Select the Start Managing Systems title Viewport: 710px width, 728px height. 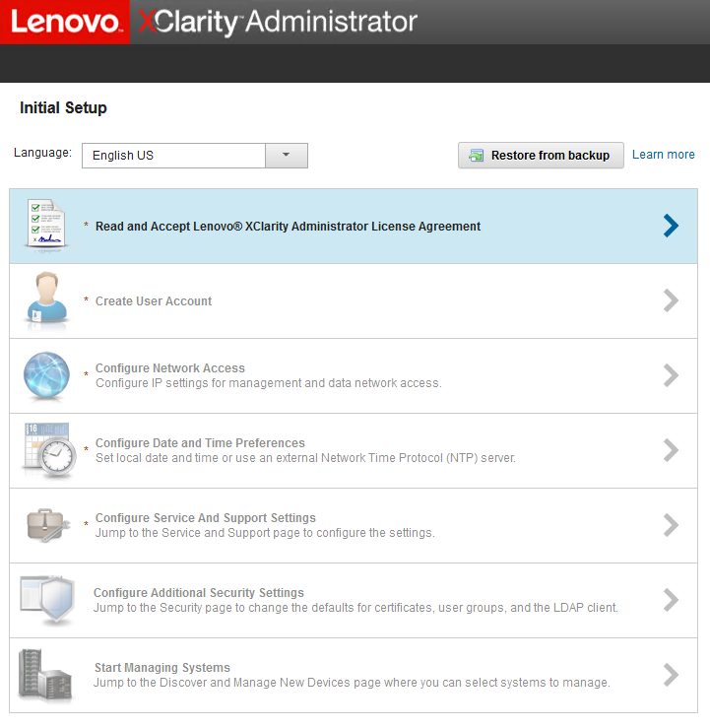click(161, 668)
